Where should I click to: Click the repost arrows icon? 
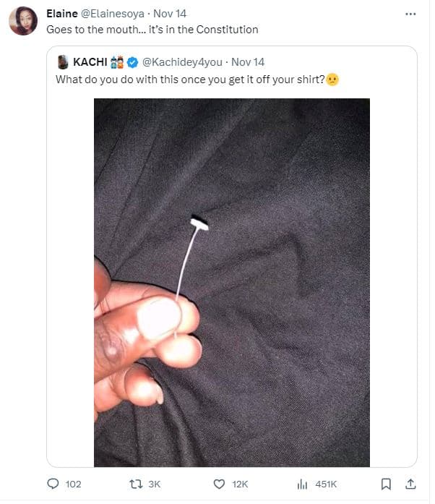(x=136, y=484)
